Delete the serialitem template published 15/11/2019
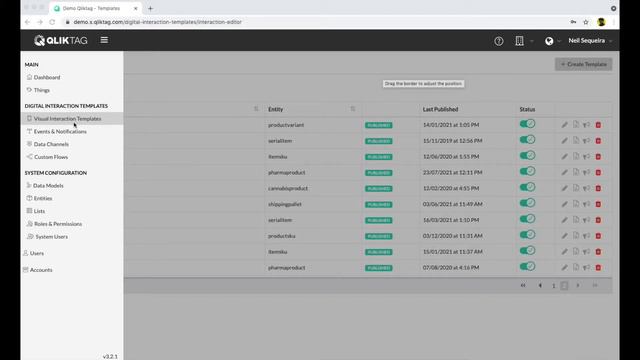640x360 pixels. coord(598,141)
